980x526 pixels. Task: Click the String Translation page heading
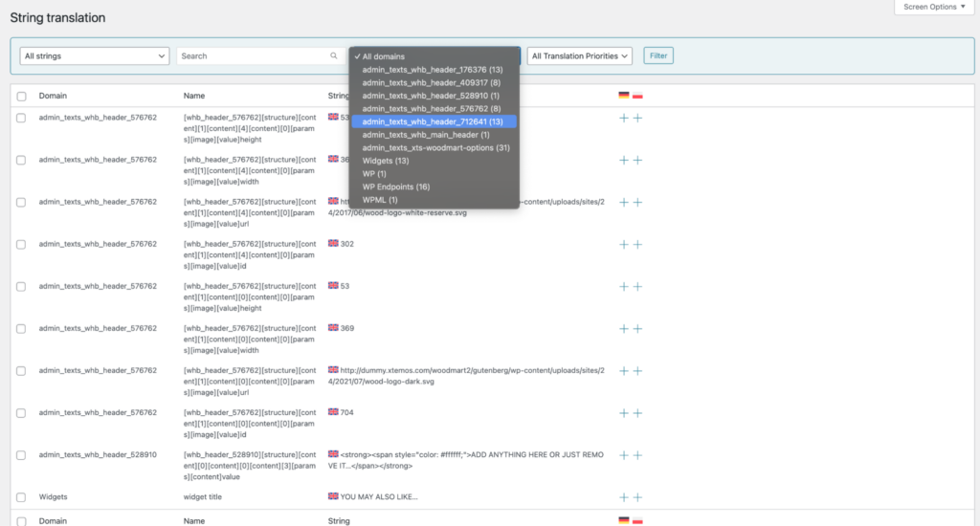[57, 17]
